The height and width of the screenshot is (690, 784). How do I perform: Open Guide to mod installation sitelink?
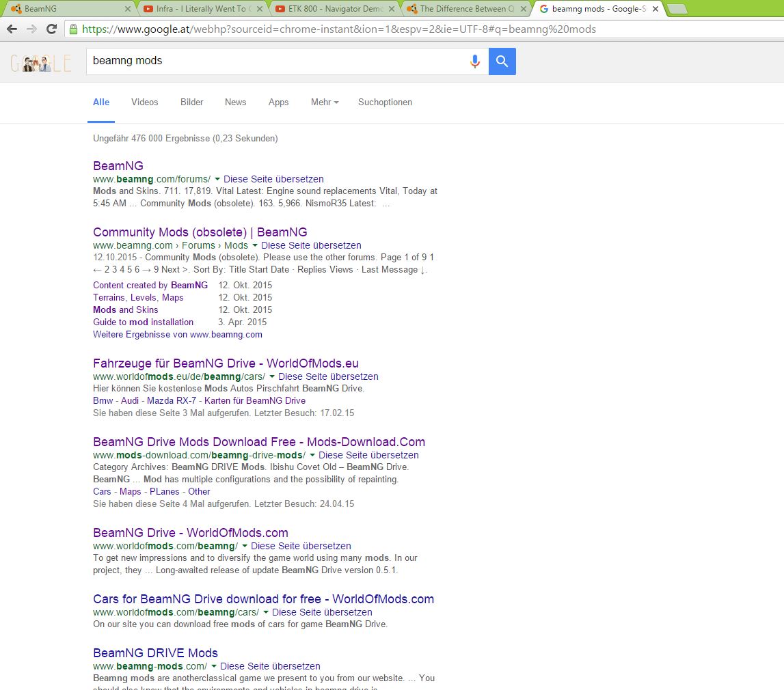(x=143, y=322)
